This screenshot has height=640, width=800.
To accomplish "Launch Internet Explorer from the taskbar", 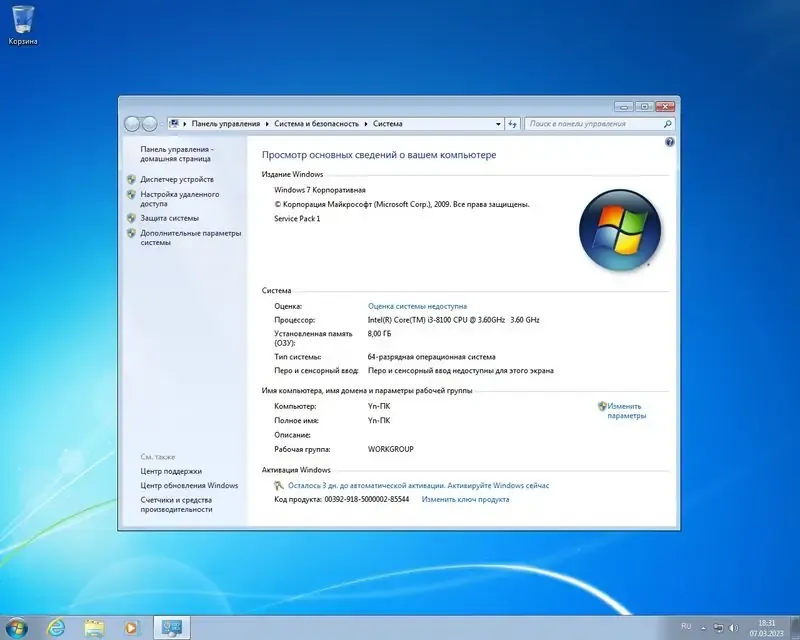I will point(57,629).
